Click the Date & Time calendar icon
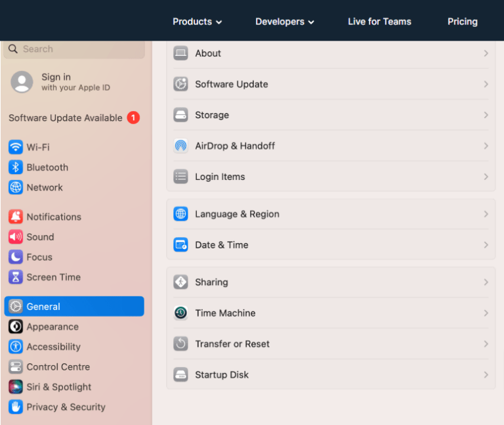 tap(180, 245)
